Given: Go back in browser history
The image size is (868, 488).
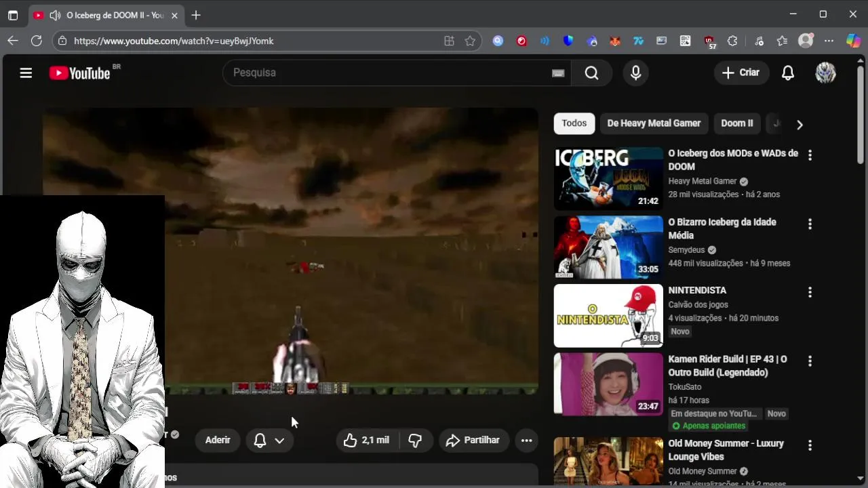Looking at the screenshot, I should coord(13,41).
